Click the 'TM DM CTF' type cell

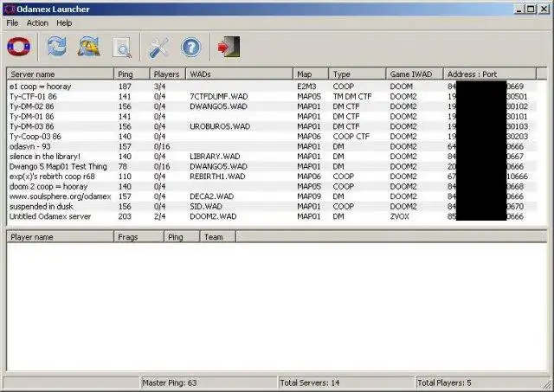(352, 96)
